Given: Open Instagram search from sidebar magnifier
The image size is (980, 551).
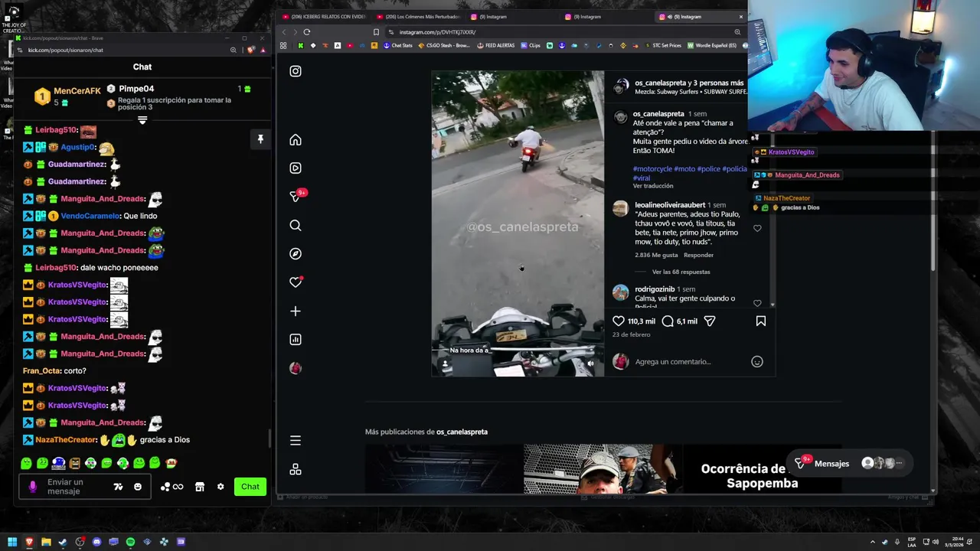Looking at the screenshot, I should click(296, 225).
